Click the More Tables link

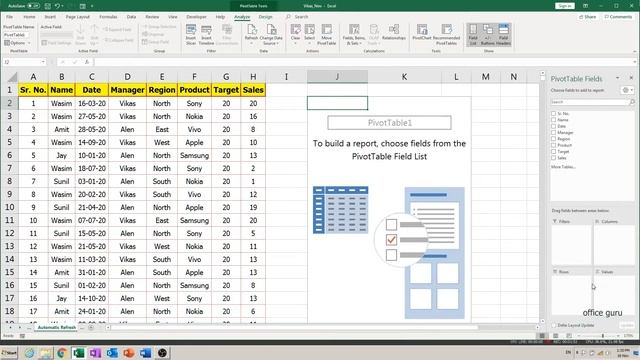click(x=563, y=167)
